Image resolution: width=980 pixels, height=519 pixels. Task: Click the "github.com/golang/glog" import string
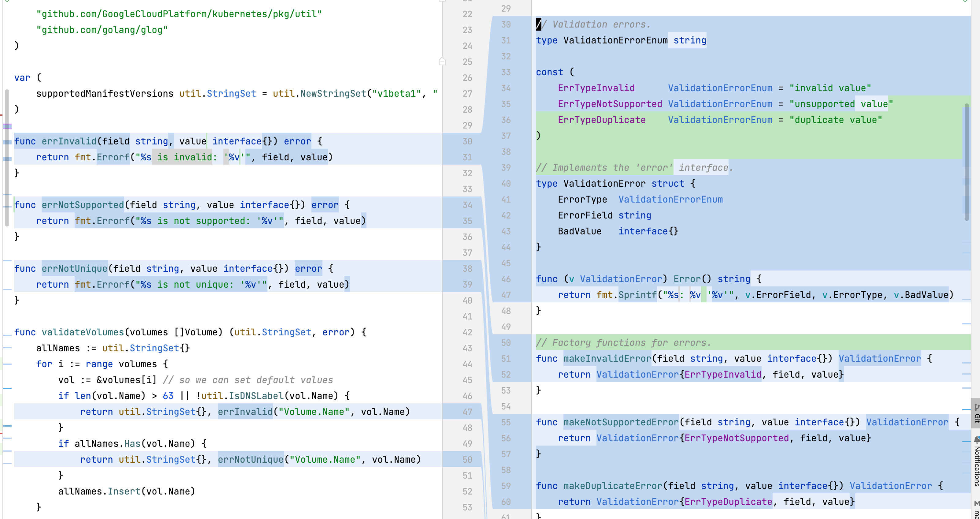point(102,30)
